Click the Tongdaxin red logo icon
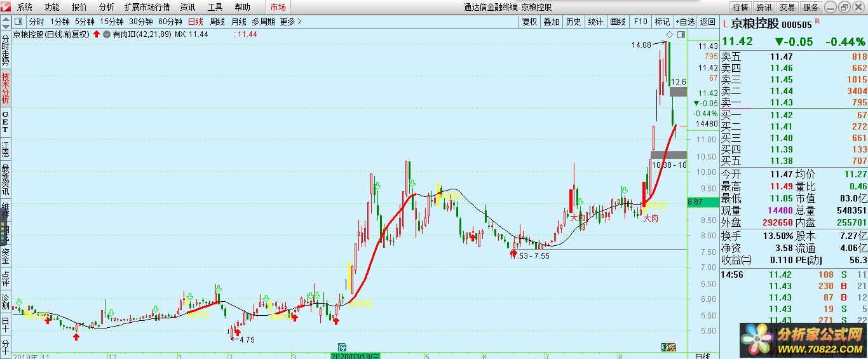 pos(6,7)
